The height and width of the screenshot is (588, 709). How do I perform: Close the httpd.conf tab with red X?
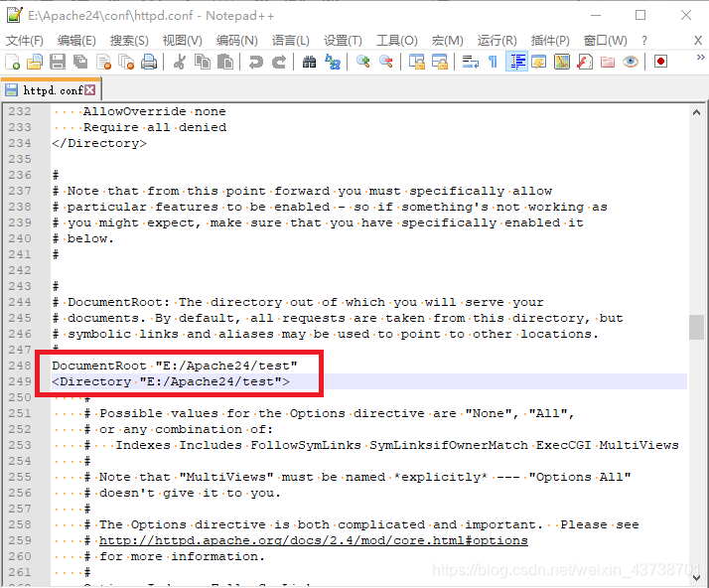pyautogui.click(x=90, y=90)
